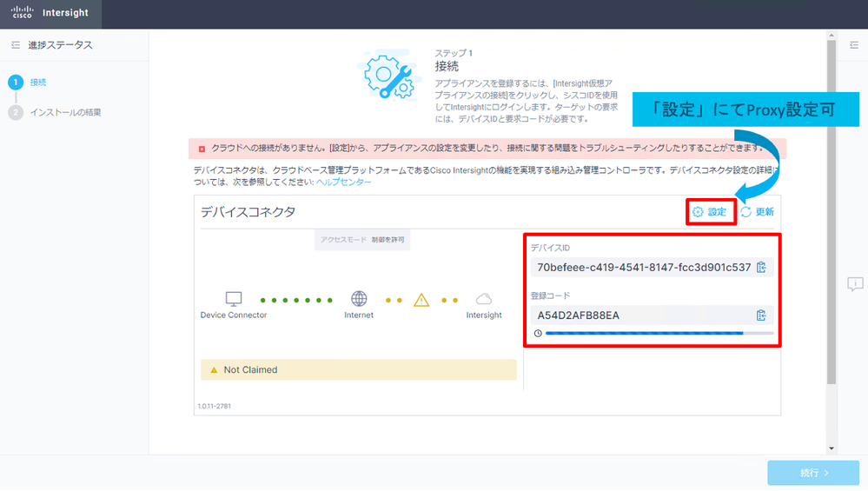Click the vertical scrollbar thumb

pyautogui.click(x=831, y=212)
